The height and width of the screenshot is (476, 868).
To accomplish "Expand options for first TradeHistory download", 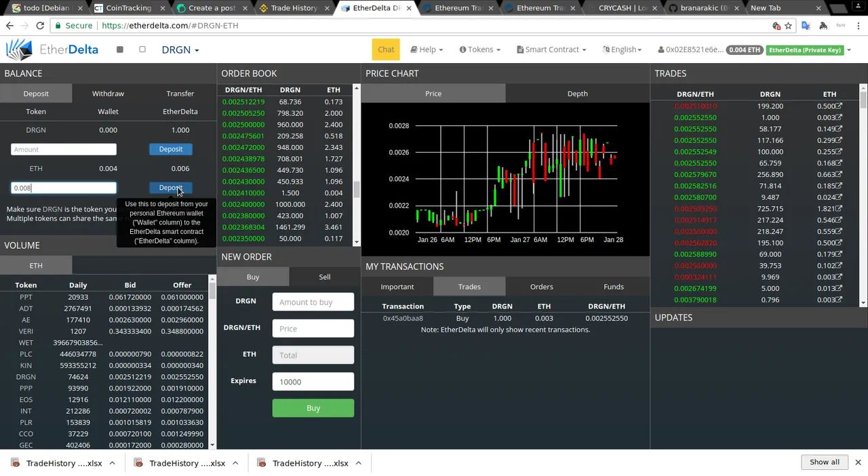I will [x=112, y=463].
